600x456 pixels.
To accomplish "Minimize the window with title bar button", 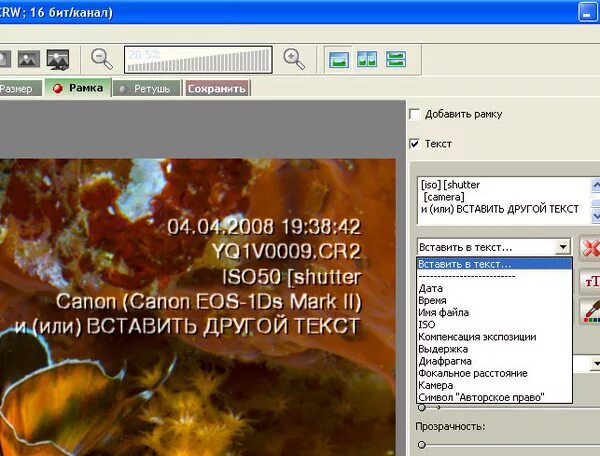I will point(587,13).
